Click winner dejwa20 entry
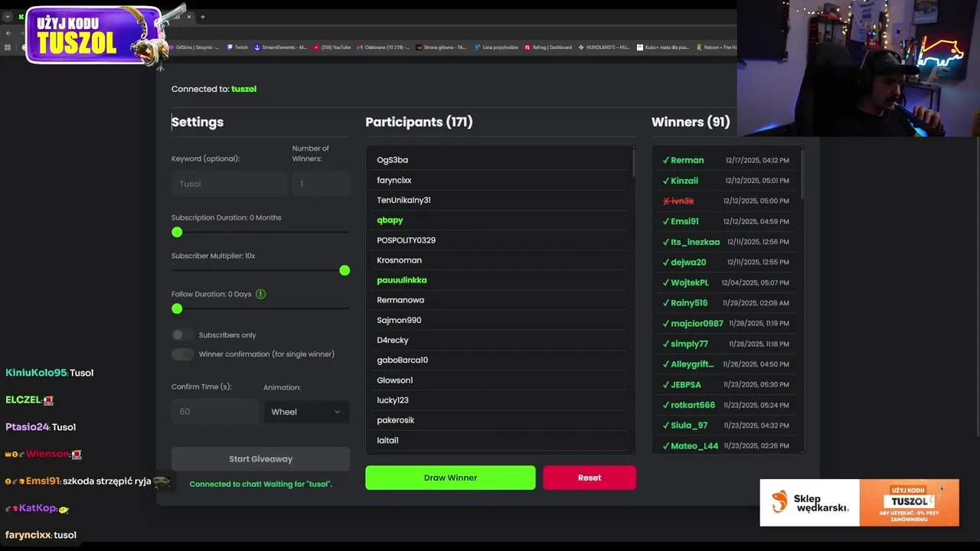 click(726, 262)
